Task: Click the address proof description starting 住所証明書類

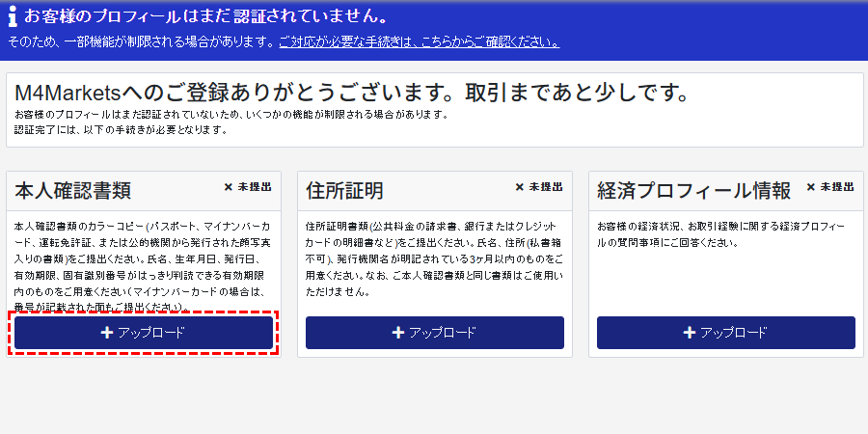Action: point(435,259)
